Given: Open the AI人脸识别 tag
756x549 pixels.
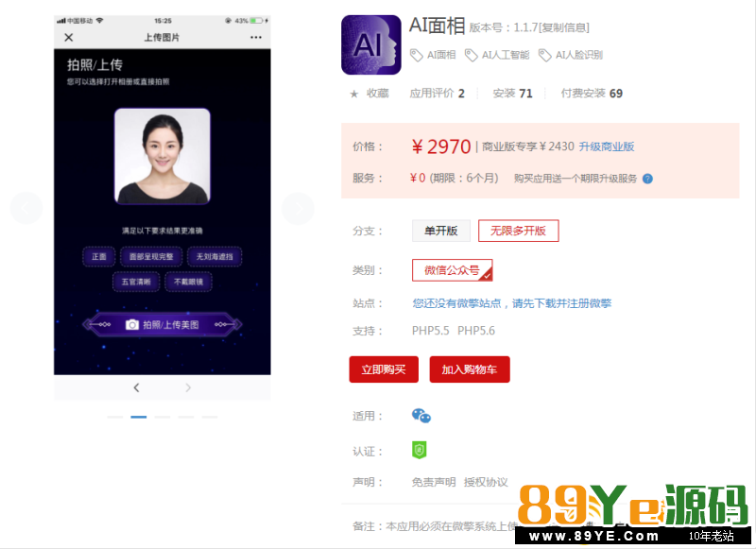Looking at the screenshot, I should [571, 55].
